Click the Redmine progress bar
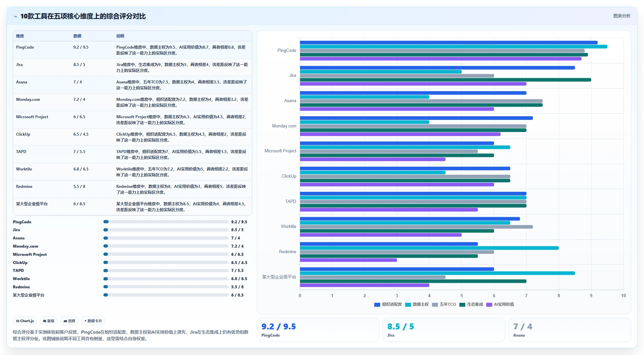The width and height of the screenshot is (644, 355). (x=166, y=287)
